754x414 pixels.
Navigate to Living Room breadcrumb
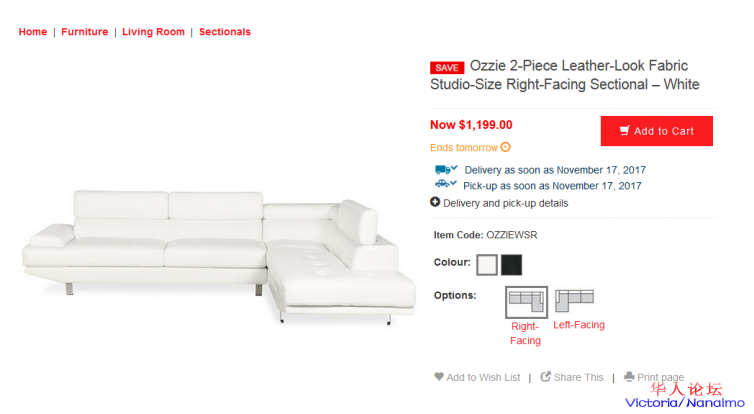tap(154, 32)
